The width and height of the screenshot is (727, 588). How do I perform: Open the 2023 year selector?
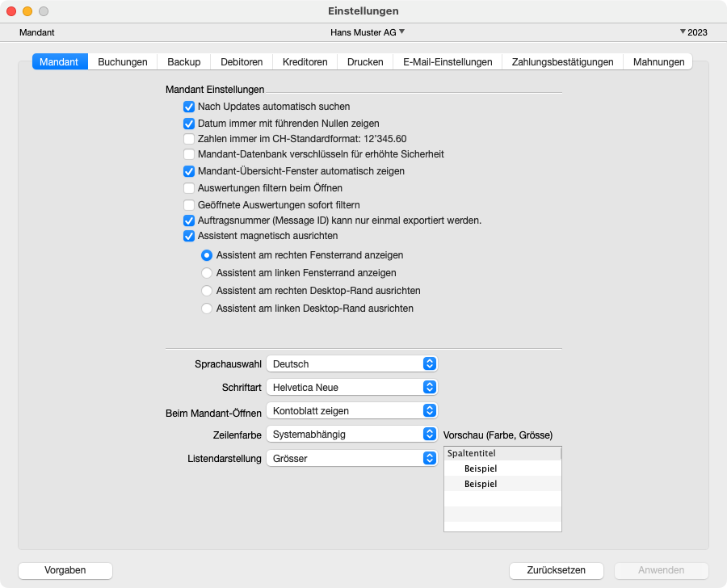point(694,32)
